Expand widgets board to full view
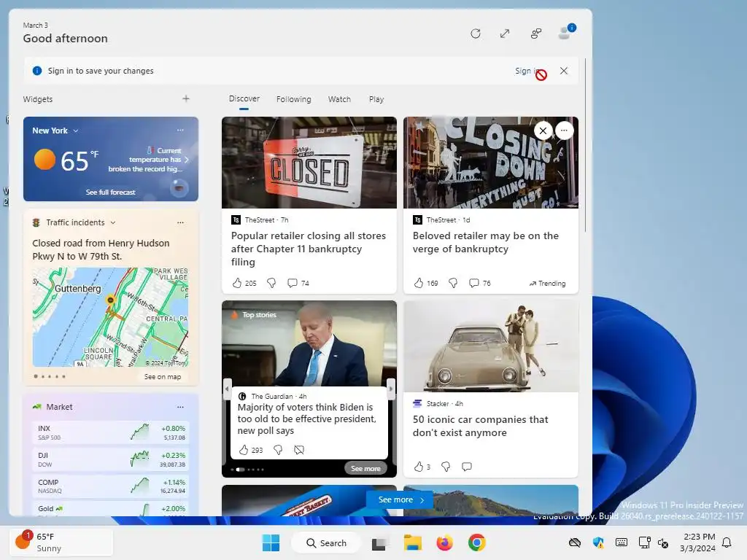The width and height of the screenshot is (747, 560). coord(505,34)
